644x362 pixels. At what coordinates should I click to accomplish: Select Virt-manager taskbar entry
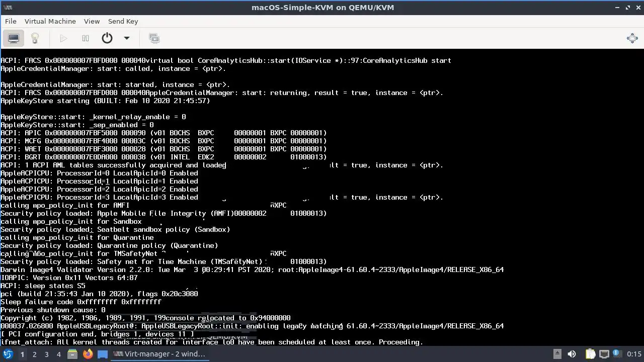(159, 354)
